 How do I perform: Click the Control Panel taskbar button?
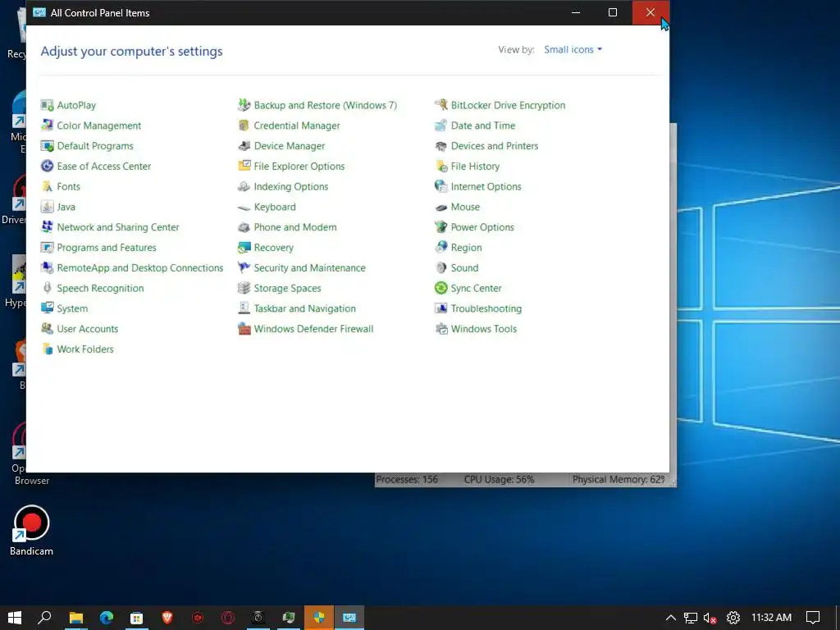pos(349,618)
